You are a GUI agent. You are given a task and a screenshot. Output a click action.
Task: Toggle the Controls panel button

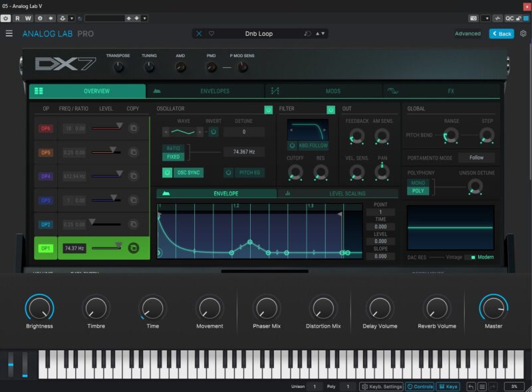[x=420, y=387]
